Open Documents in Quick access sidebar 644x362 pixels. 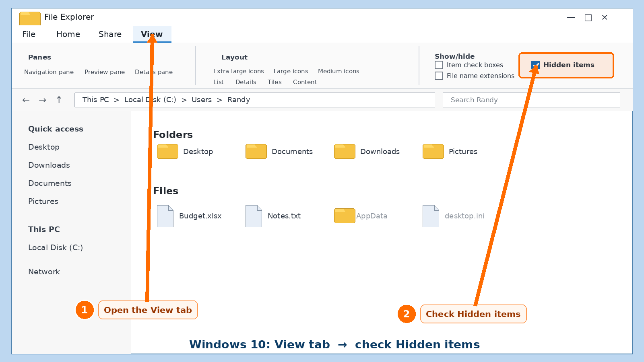(50, 183)
